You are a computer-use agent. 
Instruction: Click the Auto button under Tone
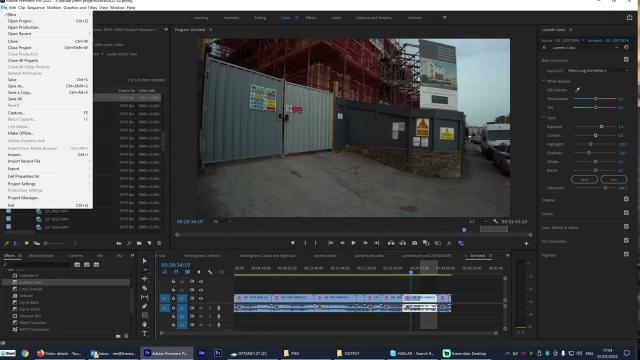(613, 179)
